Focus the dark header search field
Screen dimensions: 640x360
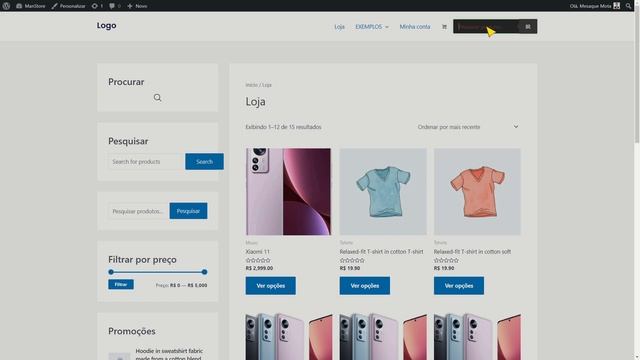(486, 27)
